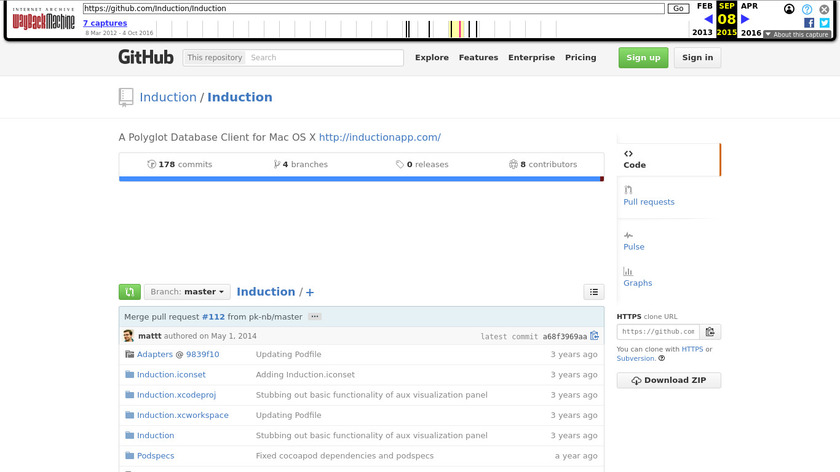Expand About this capture
The image size is (840, 472).
point(797,34)
